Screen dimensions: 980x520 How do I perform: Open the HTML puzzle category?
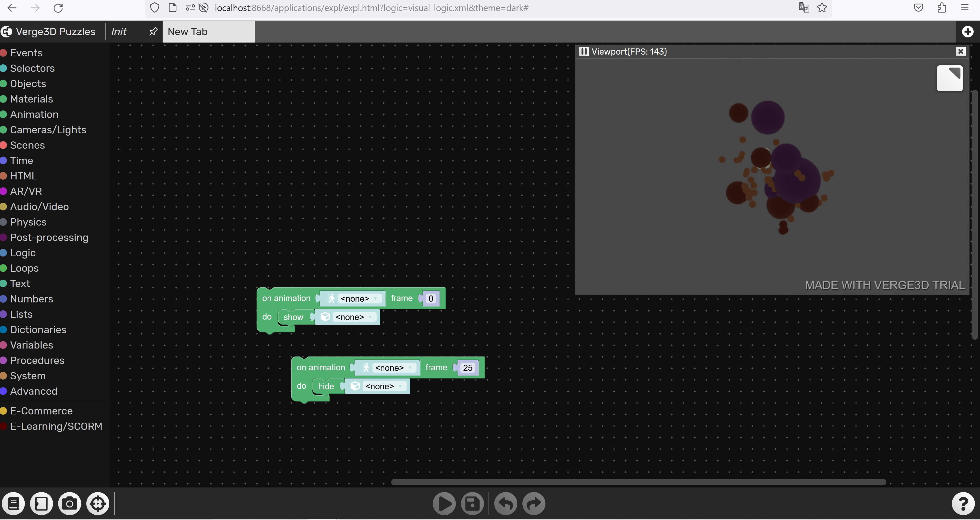(x=24, y=176)
